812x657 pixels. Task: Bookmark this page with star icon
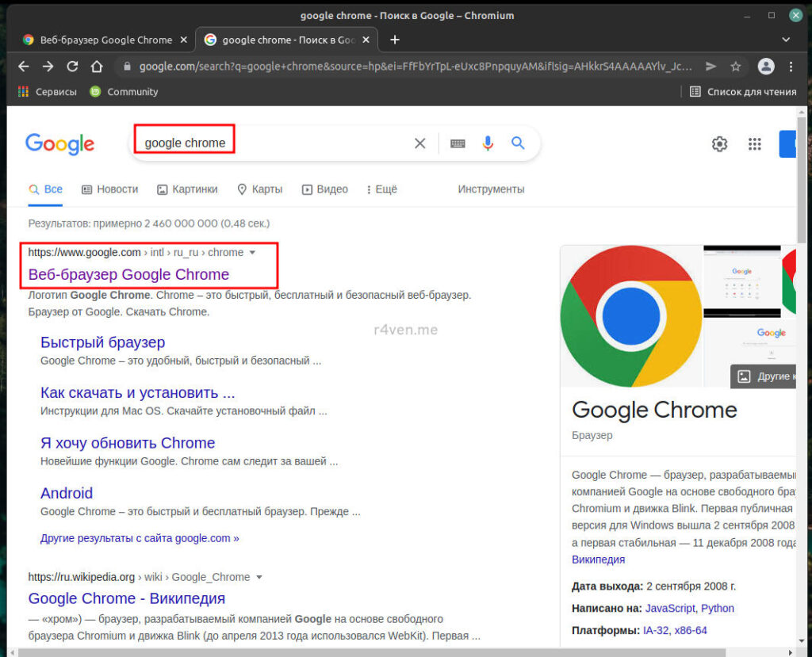tap(736, 67)
